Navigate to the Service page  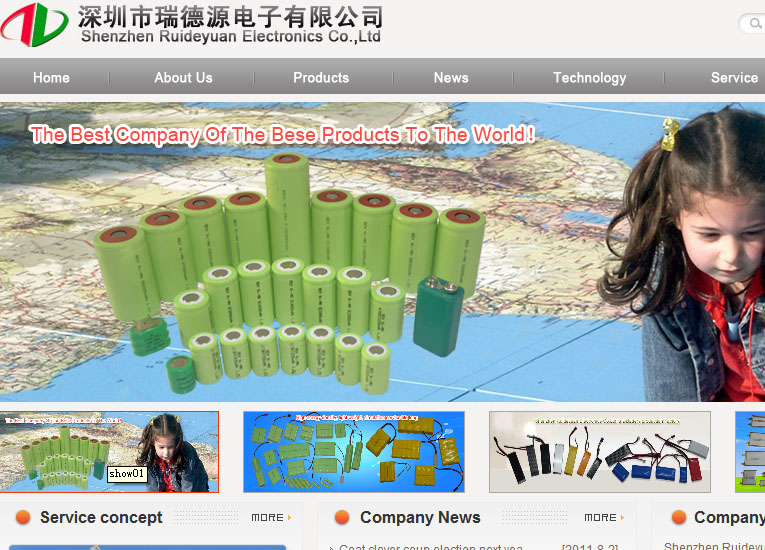733,77
